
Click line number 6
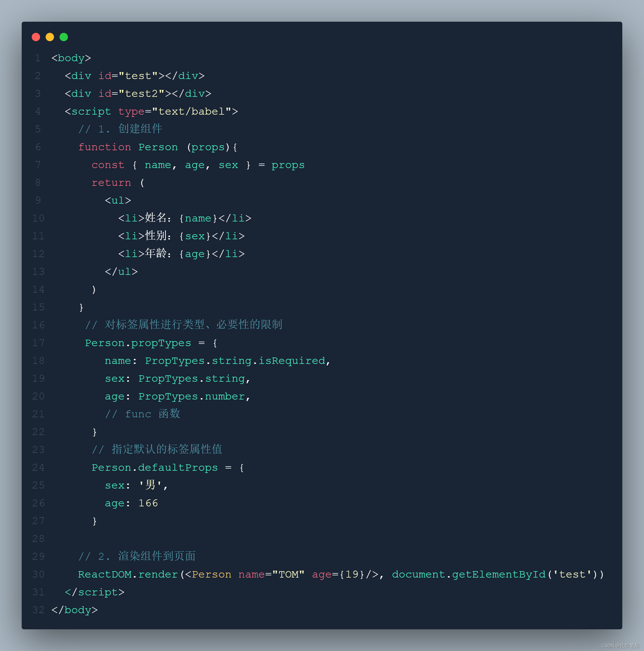(x=38, y=147)
